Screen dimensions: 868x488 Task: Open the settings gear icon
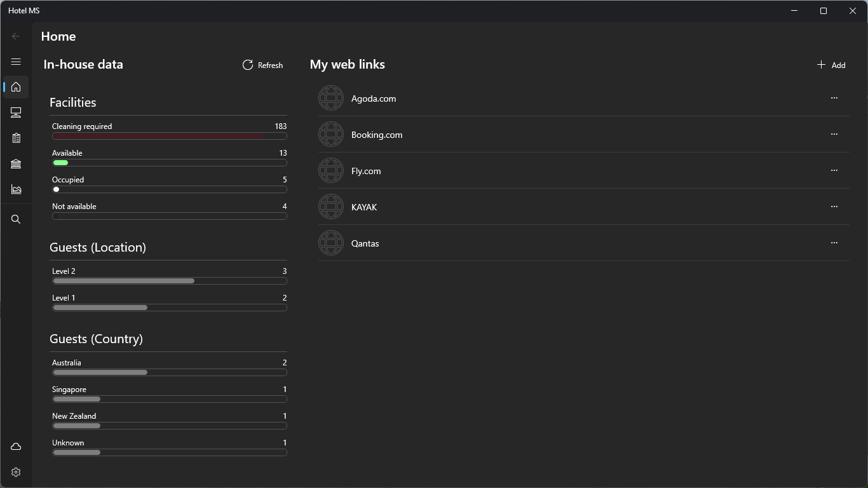tap(16, 472)
